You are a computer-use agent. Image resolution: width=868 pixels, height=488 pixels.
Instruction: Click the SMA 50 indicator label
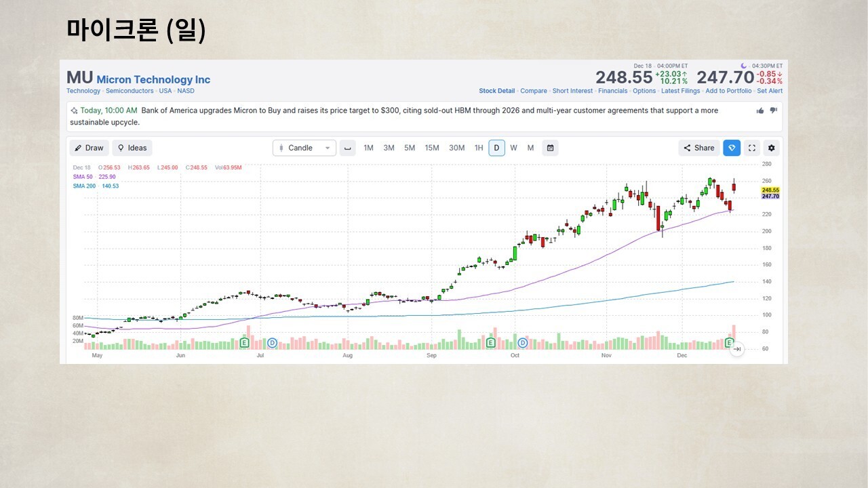click(94, 177)
